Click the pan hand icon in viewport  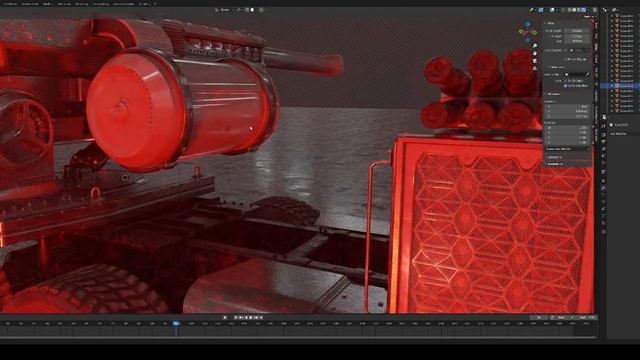[535, 53]
